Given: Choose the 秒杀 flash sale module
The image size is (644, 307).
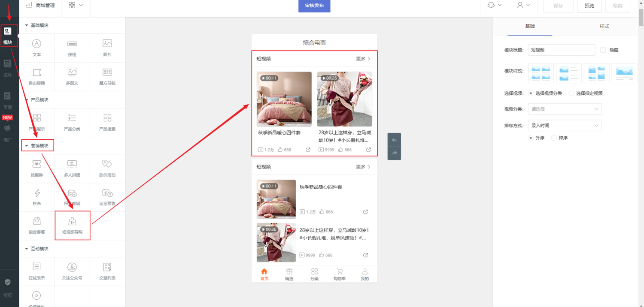Looking at the screenshot, I should point(37,197).
